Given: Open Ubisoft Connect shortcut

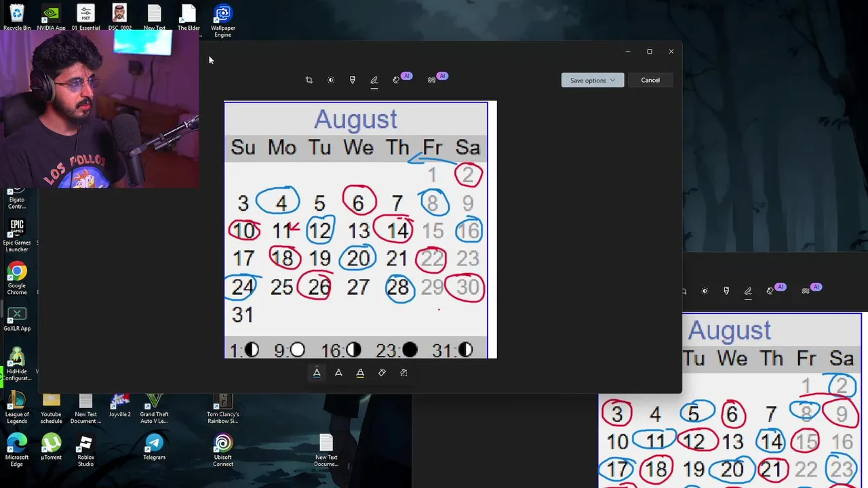Looking at the screenshot, I should (x=222, y=451).
